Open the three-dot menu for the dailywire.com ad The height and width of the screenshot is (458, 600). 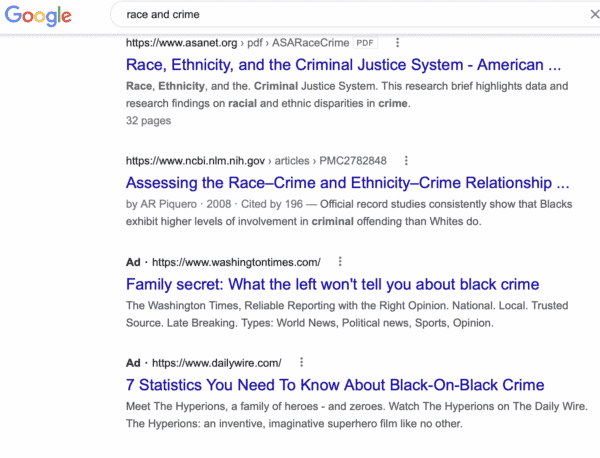302,362
